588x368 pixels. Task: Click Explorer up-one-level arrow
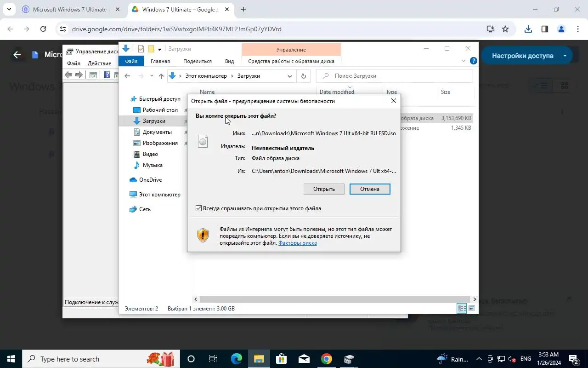coord(161,76)
